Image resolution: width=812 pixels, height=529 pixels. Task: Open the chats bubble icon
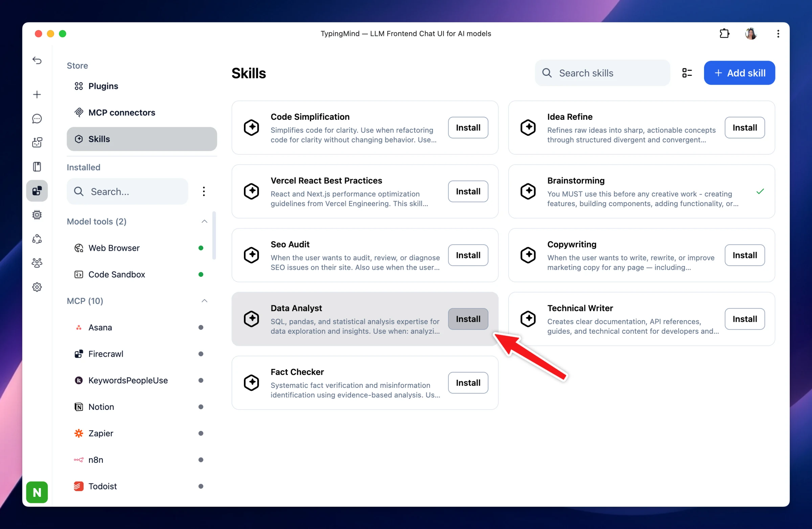tap(37, 118)
